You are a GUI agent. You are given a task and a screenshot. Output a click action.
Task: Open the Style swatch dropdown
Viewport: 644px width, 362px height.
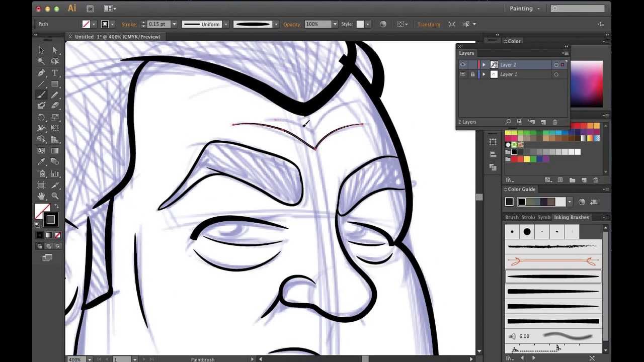pos(368,24)
